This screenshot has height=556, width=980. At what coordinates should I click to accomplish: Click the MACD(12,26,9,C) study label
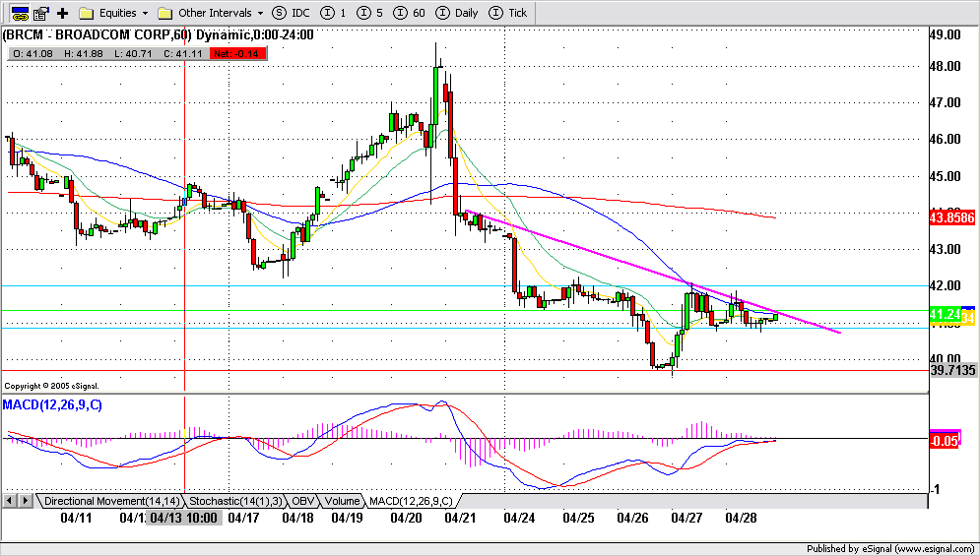tap(52, 404)
